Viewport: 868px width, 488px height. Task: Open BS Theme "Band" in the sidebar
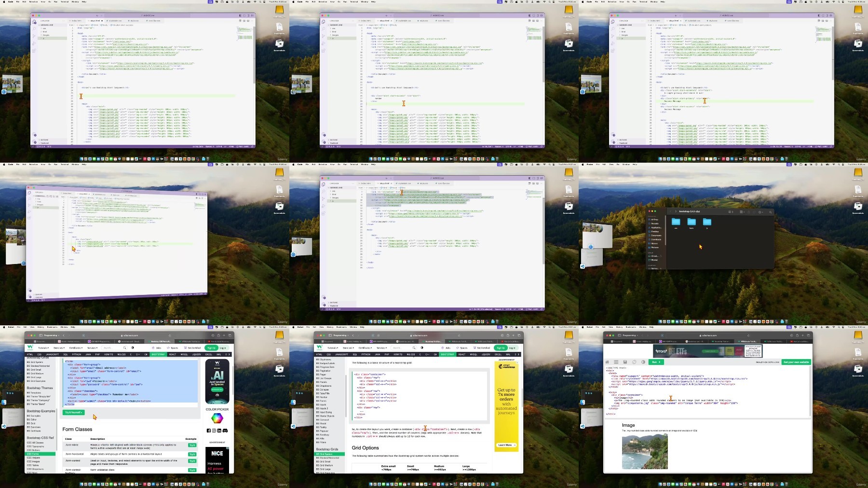(x=36, y=404)
